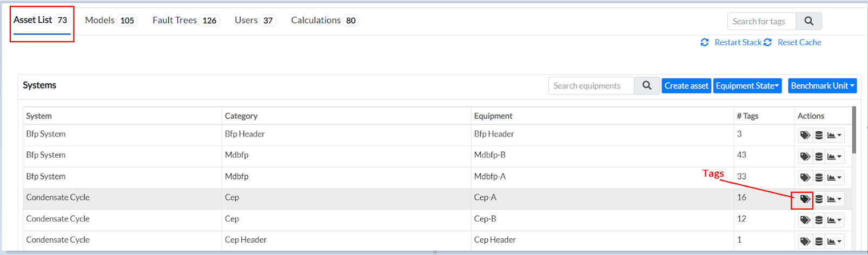Open tags icon for Cep-A row

pyautogui.click(x=805, y=199)
